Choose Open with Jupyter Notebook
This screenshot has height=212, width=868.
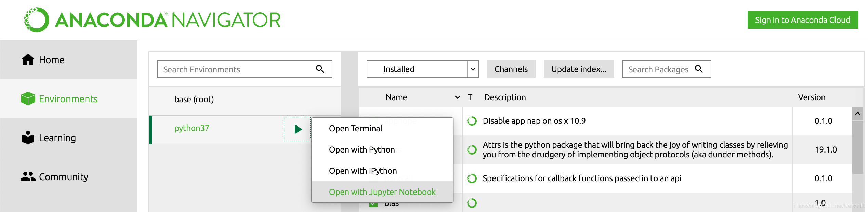click(x=382, y=192)
